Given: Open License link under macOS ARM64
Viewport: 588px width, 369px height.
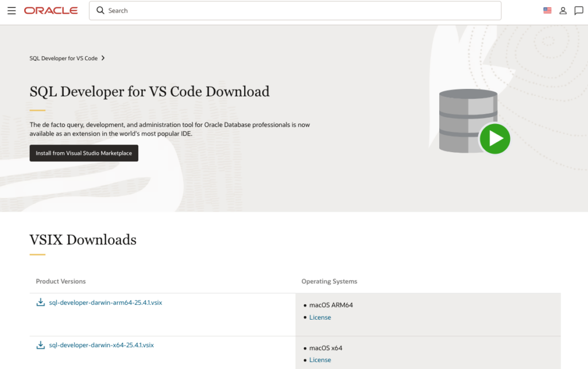Looking at the screenshot, I should [320, 317].
